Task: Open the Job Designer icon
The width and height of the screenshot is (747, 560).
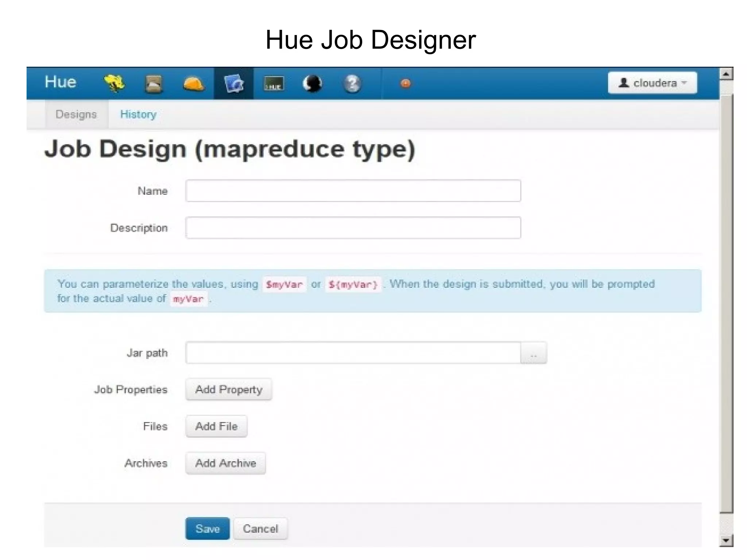Action: (x=233, y=84)
